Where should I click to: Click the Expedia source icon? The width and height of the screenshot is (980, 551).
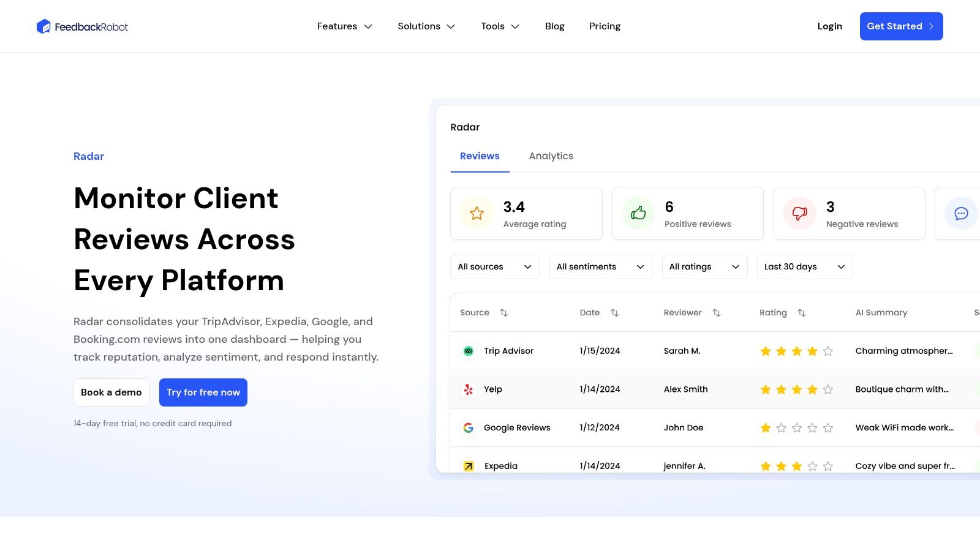(468, 466)
